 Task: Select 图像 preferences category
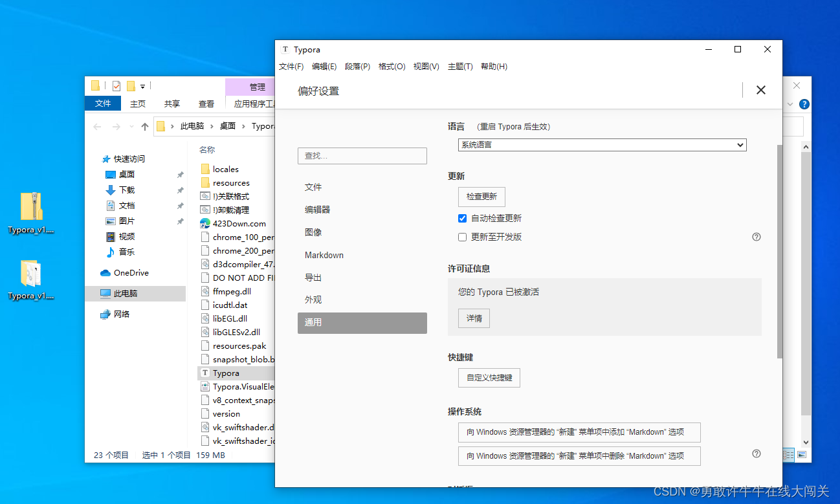362,232
